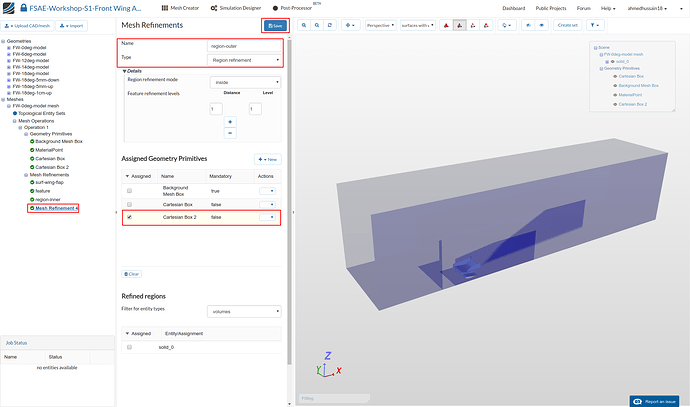Click the SimScale logo icon
The height and width of the screenshot is (407, 690).
coord(10,7)
